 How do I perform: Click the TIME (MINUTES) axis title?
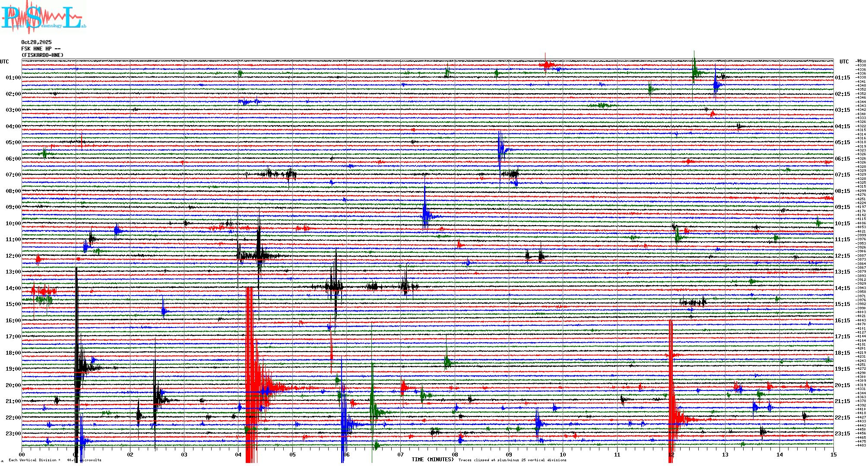pyautogui.click(x=433, y=460)
